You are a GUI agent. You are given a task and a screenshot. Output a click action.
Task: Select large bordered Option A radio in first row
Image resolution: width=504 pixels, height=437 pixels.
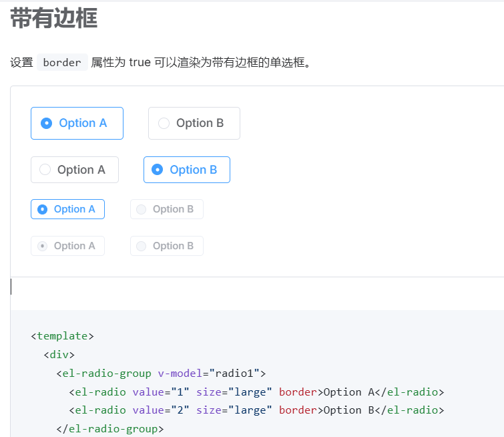(77, 123)
